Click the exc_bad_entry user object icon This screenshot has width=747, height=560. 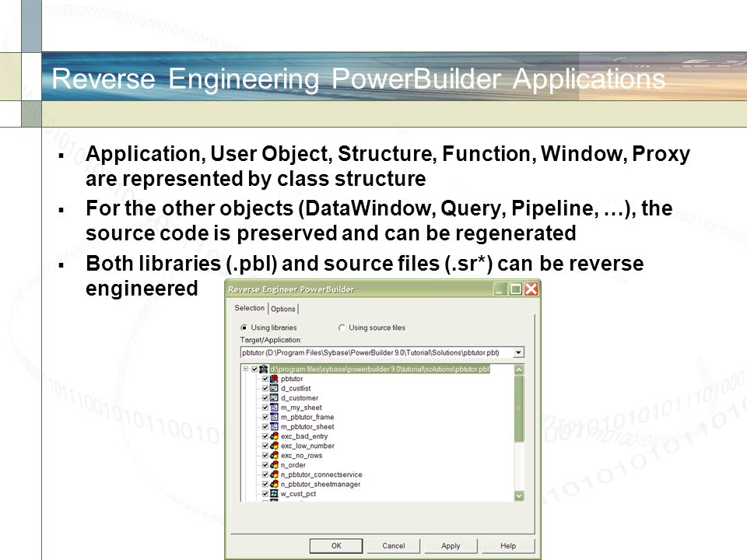tap(274, 436)
